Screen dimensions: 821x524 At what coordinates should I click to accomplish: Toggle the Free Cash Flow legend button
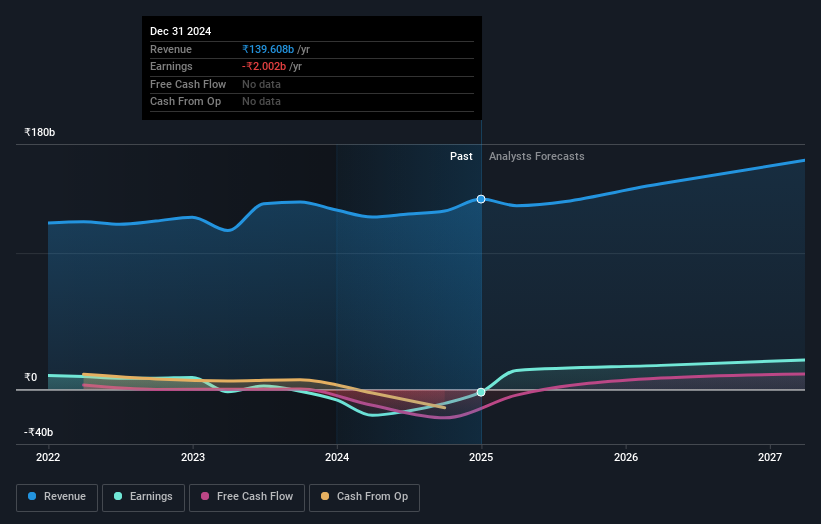[x=247, y=497]
